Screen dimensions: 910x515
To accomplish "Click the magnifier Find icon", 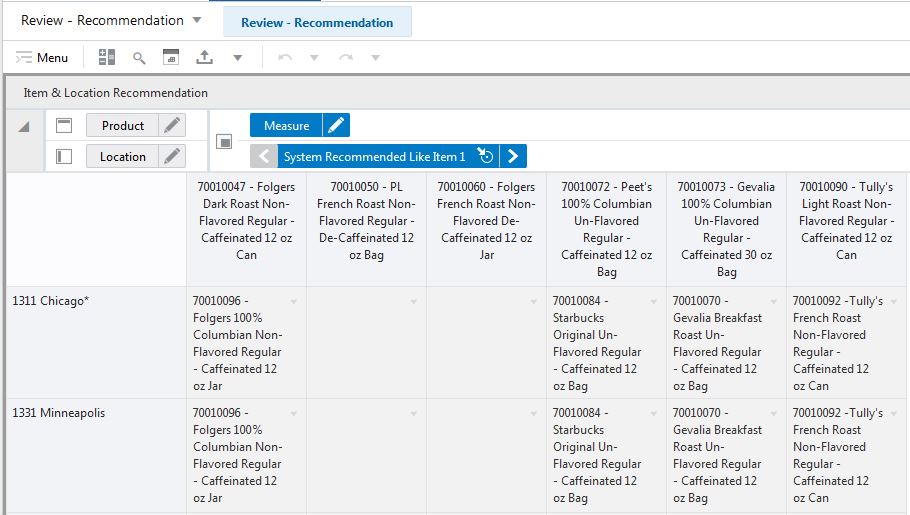I will (139, 57).
